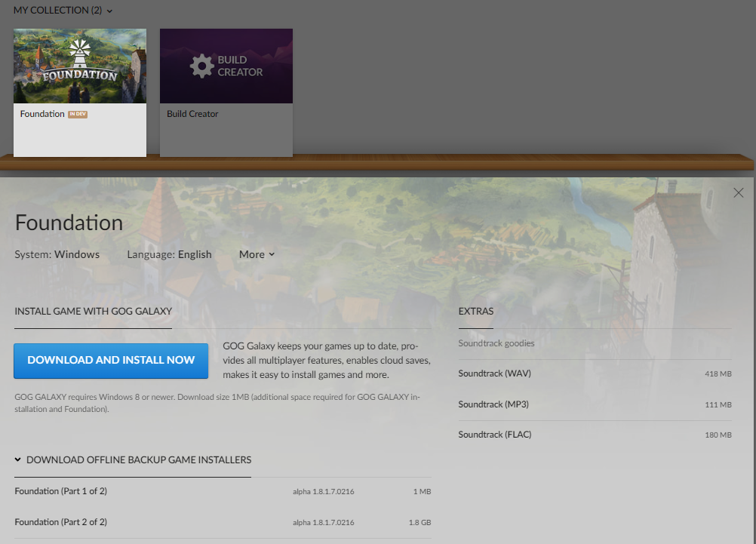Collapse Download Offline Backup Game Installers section

click(133, 459)
